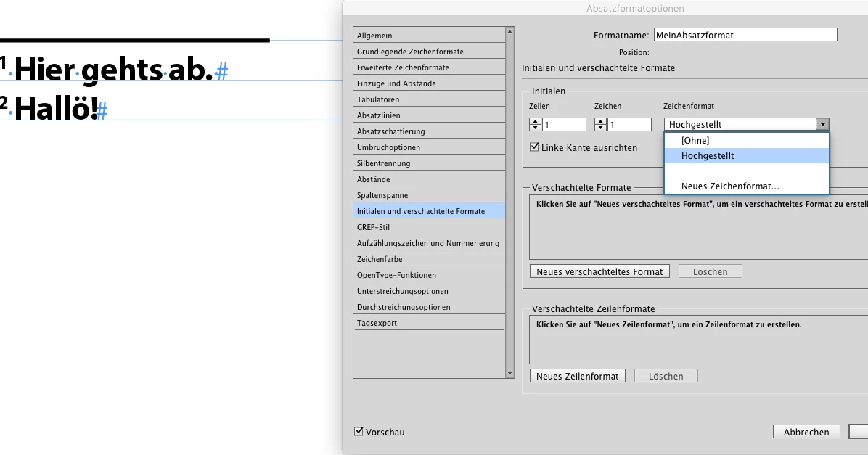
Task: Open the Zeichenformat dropdown arrow
Action: (x=822, y=125)
